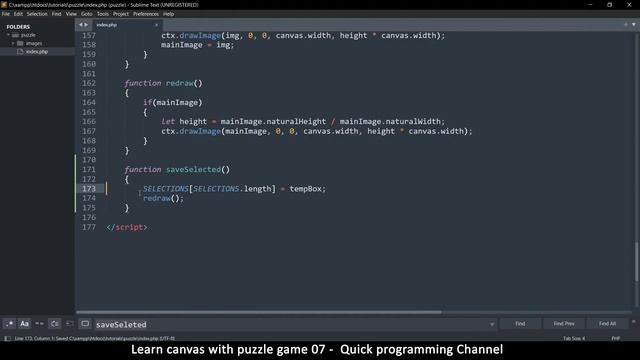
Task: Click 'saveSelected' function name on line 171
Action: coord(193,169)
